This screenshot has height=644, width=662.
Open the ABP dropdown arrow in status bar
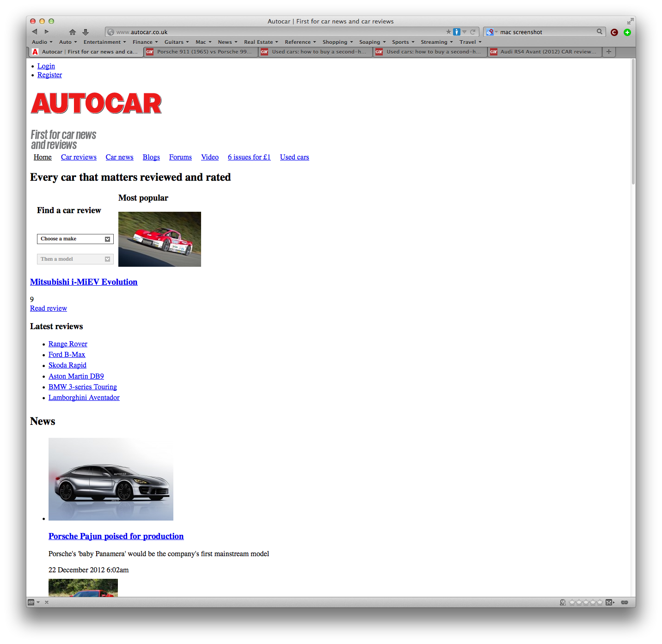pos(38,602)
